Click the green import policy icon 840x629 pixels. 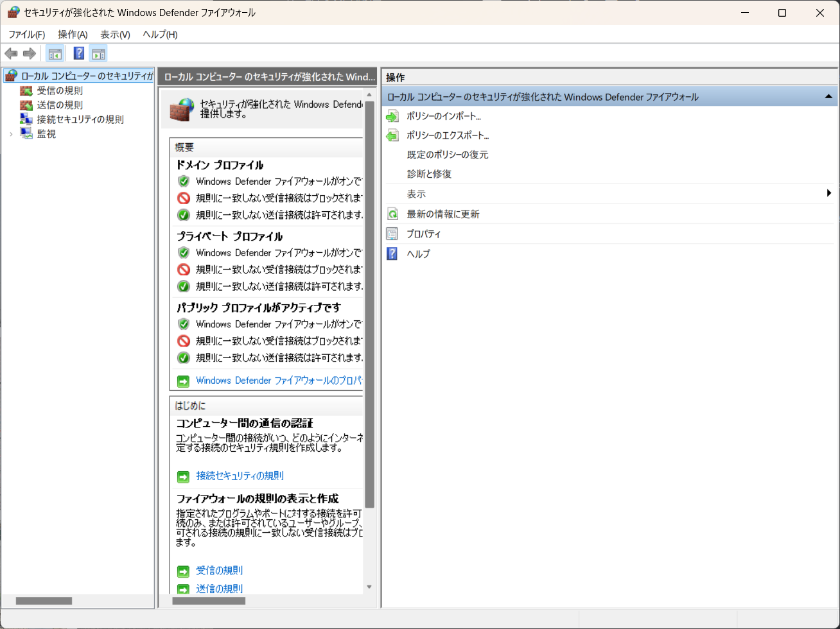coord(392,116)
